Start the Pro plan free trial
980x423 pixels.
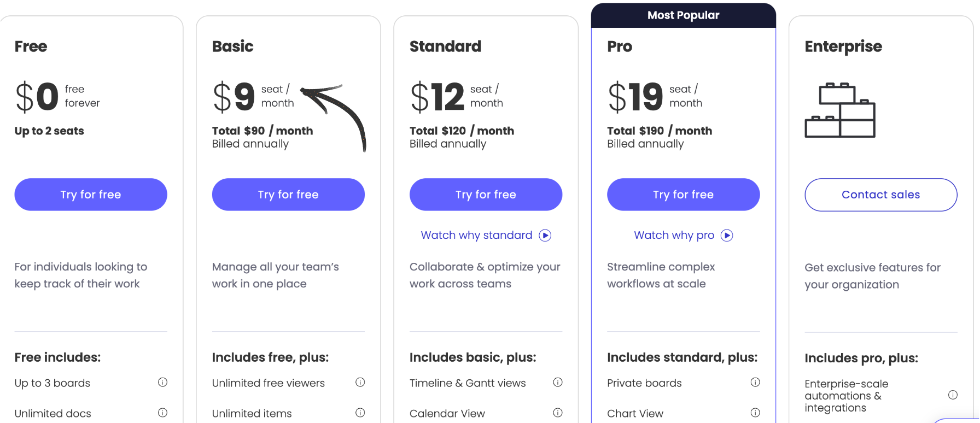click(x=683, y=195)
